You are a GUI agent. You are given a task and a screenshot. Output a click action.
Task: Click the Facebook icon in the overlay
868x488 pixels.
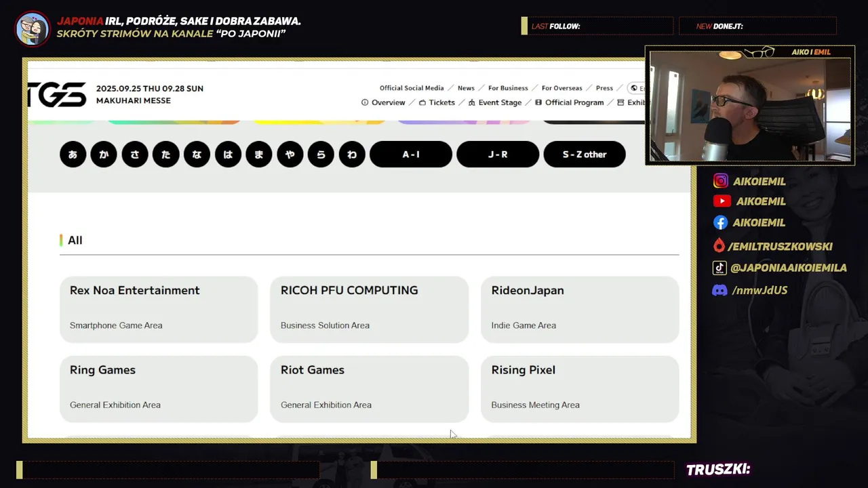coord(720,222)
